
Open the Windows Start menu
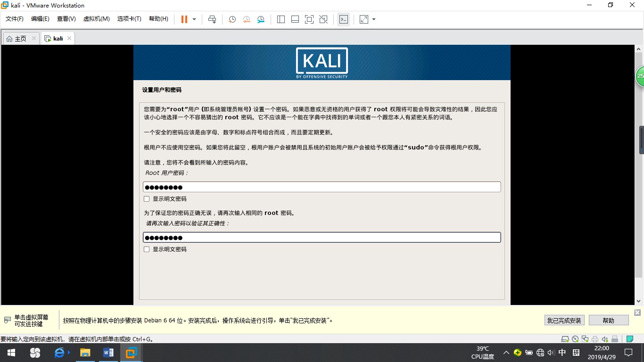pyautogui.click(x=11, y=353)
